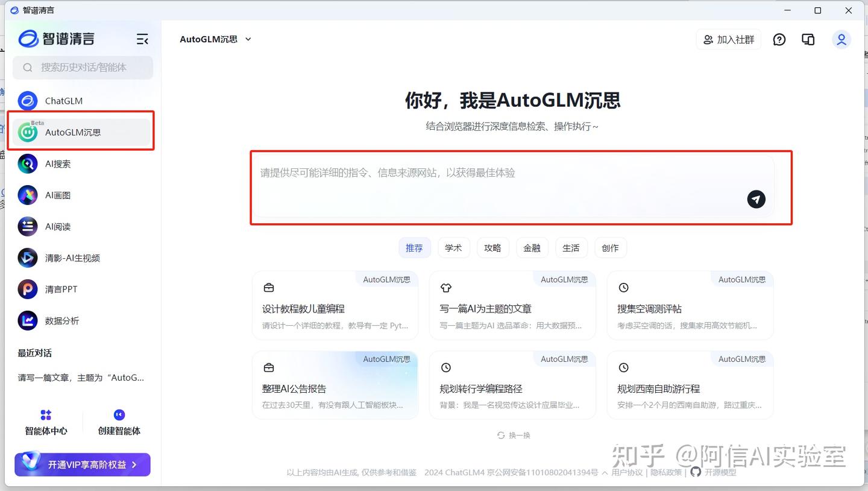Select the AI搜索 sidebar icon
Image resolution: width=868 pixels, height=491 pixels.
tap(27, 163)
